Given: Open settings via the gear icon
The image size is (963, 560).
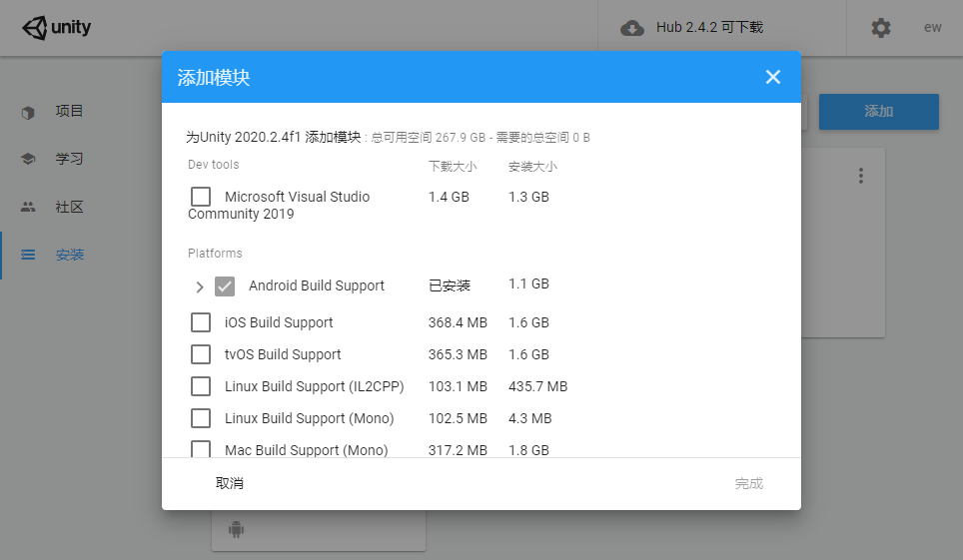Looking at the screenshot, I should coord(881,28).
